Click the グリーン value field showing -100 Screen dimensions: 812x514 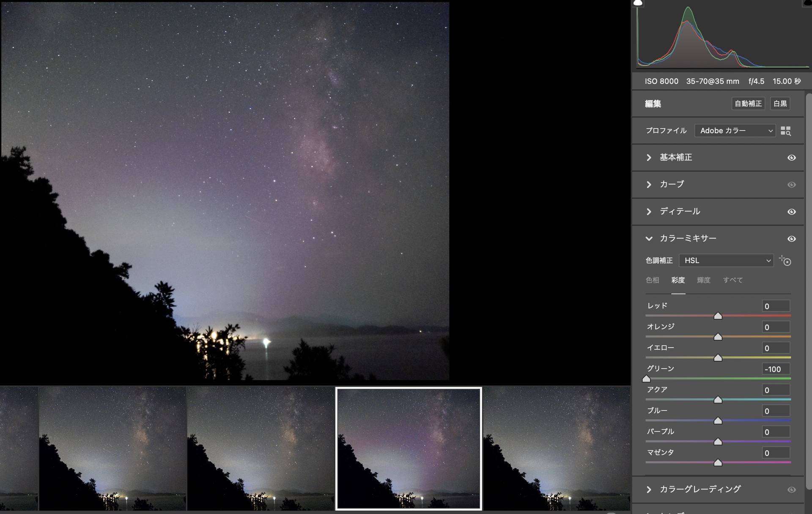[x=776, y=369]
